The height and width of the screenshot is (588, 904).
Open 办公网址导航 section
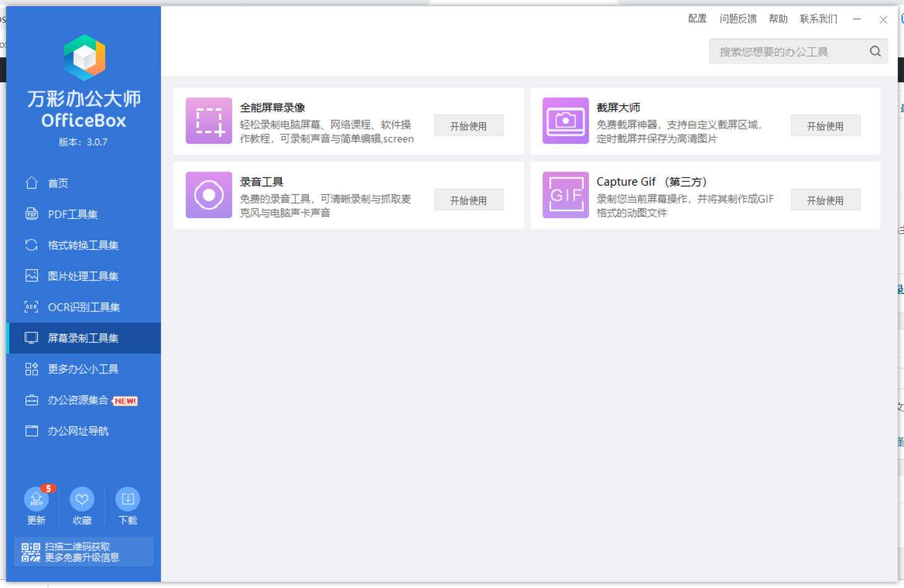84,431
